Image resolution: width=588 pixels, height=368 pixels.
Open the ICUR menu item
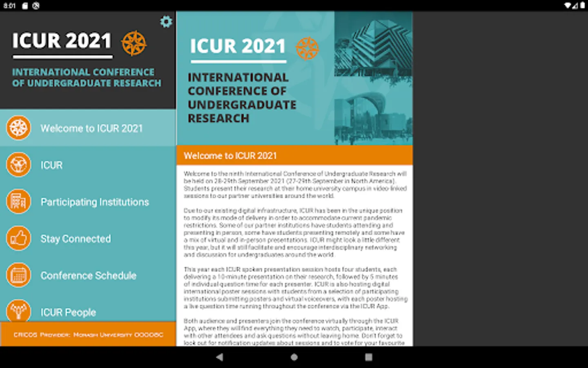(x=88, y=165)
